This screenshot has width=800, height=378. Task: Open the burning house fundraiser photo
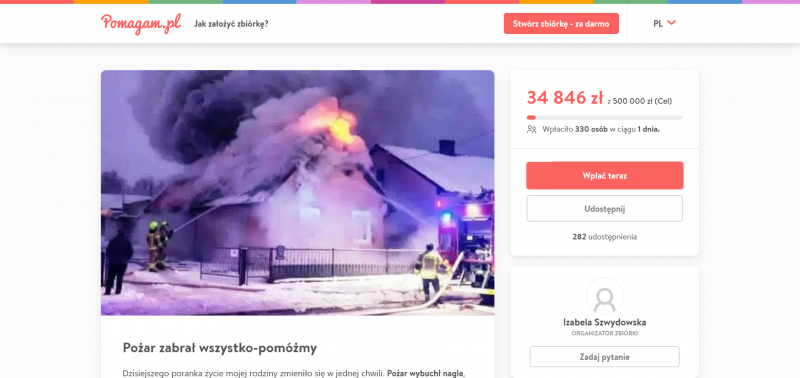tap(297, 193)
